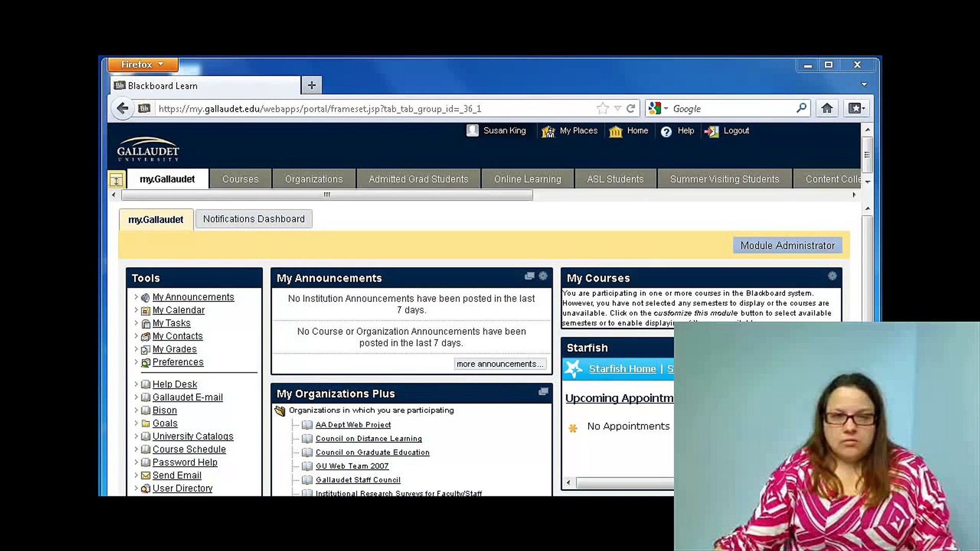Open the Bookmarks menu icon
Viewport: 980px width, 551px height.
[856, 108]
